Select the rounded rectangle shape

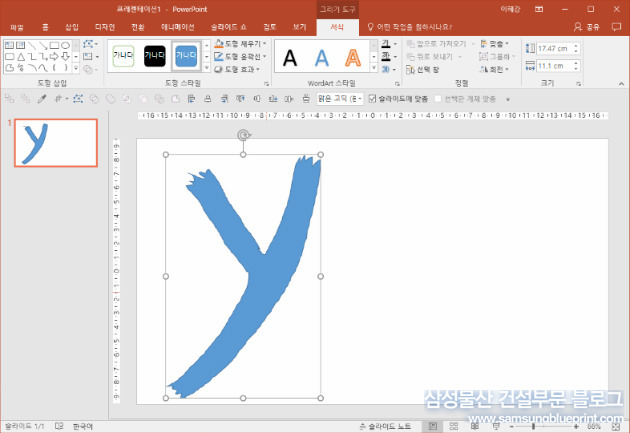coord(9,57)
